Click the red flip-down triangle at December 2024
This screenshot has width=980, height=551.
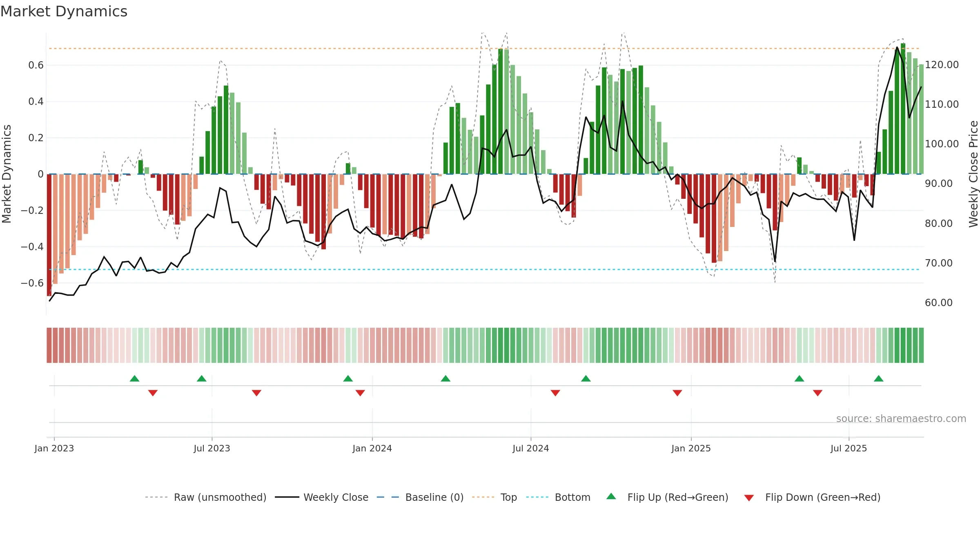click(x=677, y=393)
